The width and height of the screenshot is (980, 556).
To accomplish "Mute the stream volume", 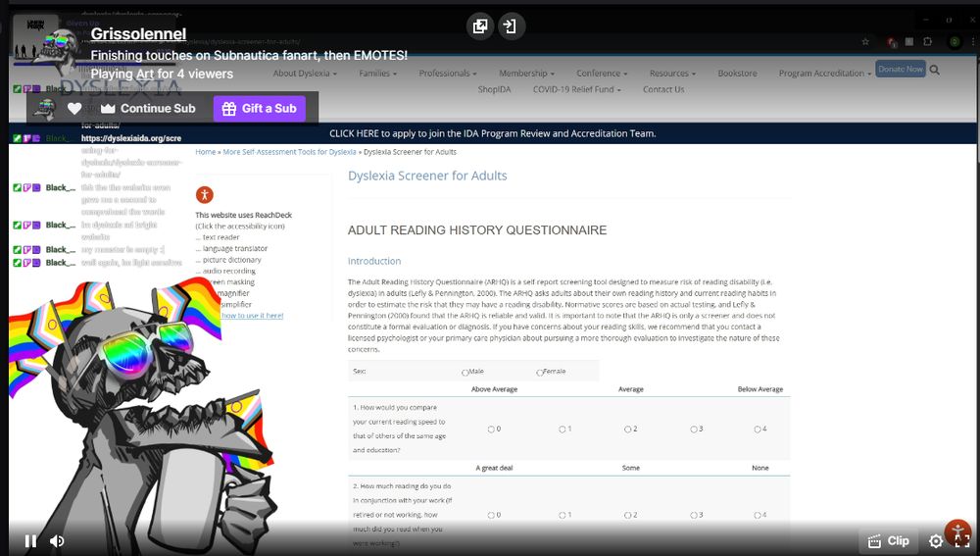I will 57,541.
